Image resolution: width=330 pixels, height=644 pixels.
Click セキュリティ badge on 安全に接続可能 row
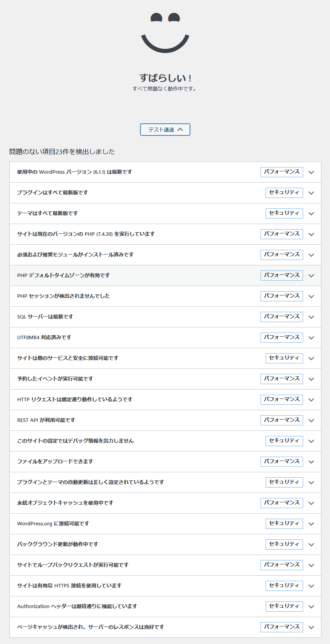(284, 358)
